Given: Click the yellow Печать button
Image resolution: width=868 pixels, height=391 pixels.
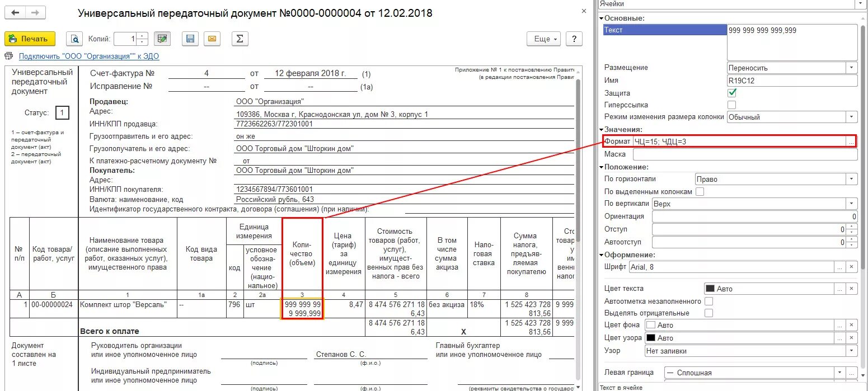Looking at the screenshot, I should click(x=30, y=39).
